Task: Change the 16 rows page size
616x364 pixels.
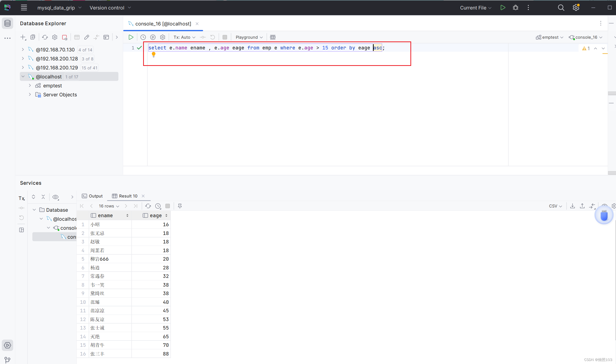Action: point(109,206)
